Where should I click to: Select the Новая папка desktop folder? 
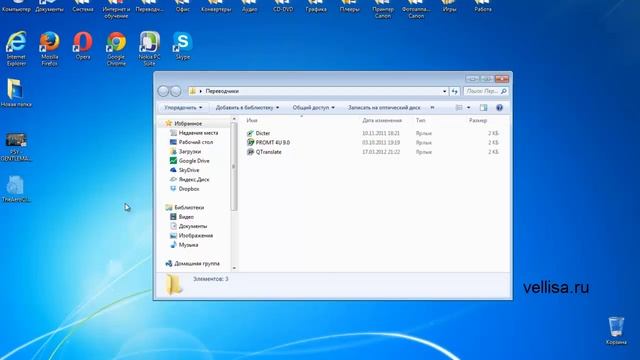click(16, 93)
